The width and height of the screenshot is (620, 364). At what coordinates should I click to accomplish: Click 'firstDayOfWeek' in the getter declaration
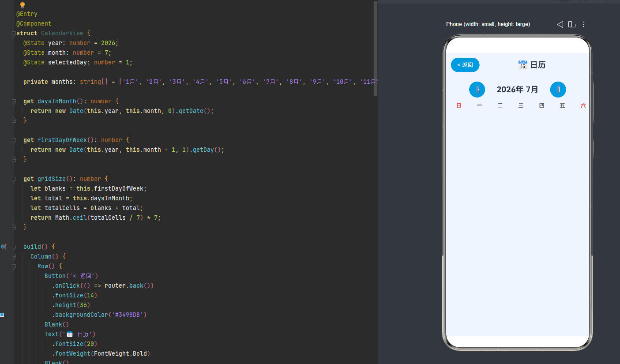(x=62, y=140)
